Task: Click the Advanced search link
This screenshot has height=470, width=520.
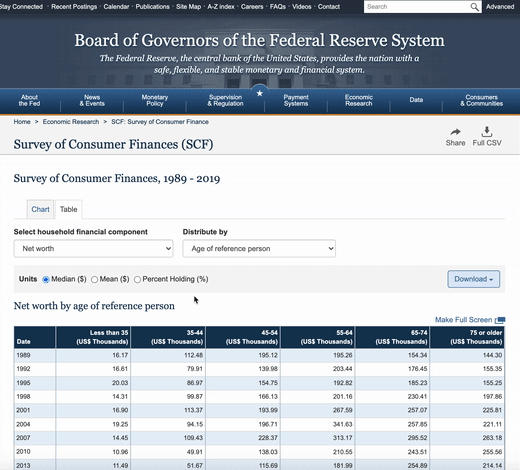Action: coord(500,7)
